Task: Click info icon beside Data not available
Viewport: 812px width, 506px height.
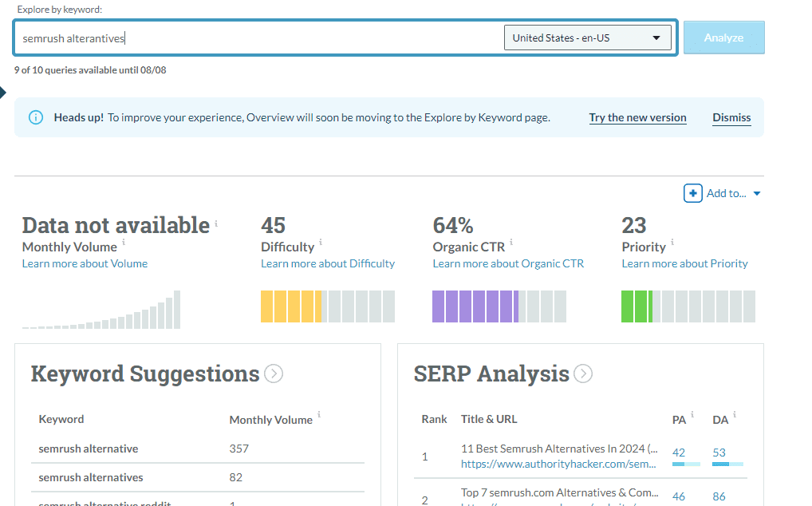Action: pyautogui.click(x=216, y=223)
